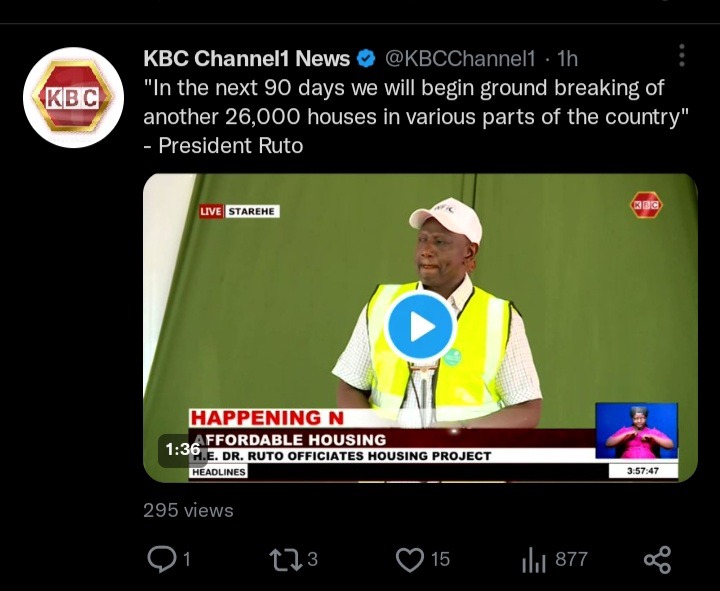Share the tweet via share icon
This screenshot has width=720, height=591.
[x=658, y=559]
